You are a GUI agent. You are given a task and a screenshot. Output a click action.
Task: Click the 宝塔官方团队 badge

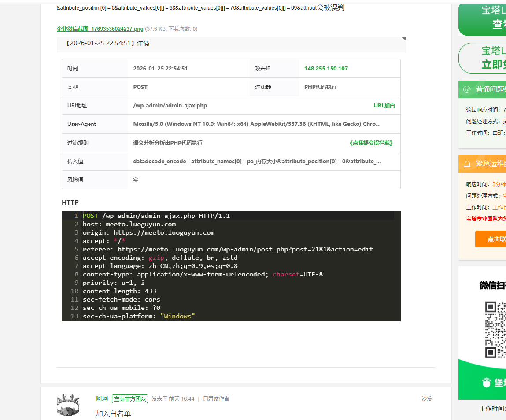[129, 399]
